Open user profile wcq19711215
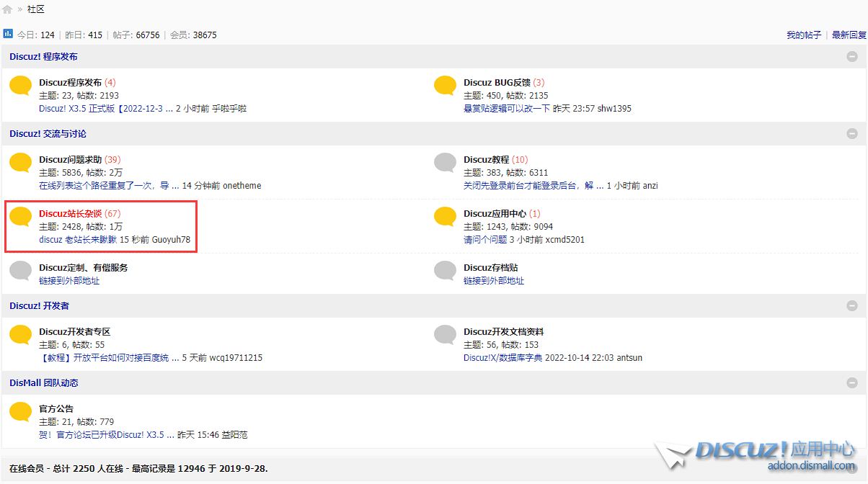The height and width of the screenshot is (484, 868). tap(236, 358)
